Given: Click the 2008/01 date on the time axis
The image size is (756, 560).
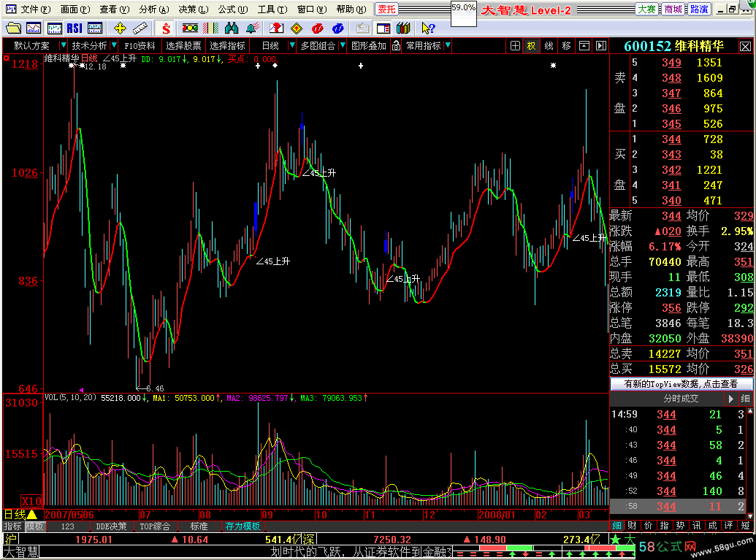Looking at the screenshot, I should tap(496, 514).
